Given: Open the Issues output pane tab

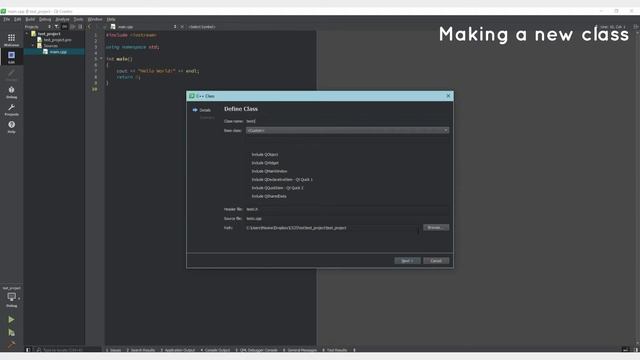Looking at the screenshot, I should [114, 350].
